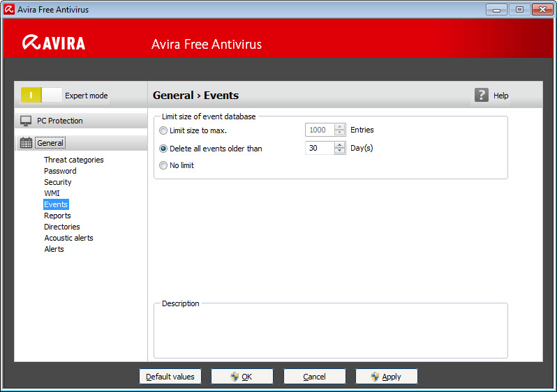The image size is (557, 392).
Task: Click the Default values button
Action: click(x=170, y=377)
